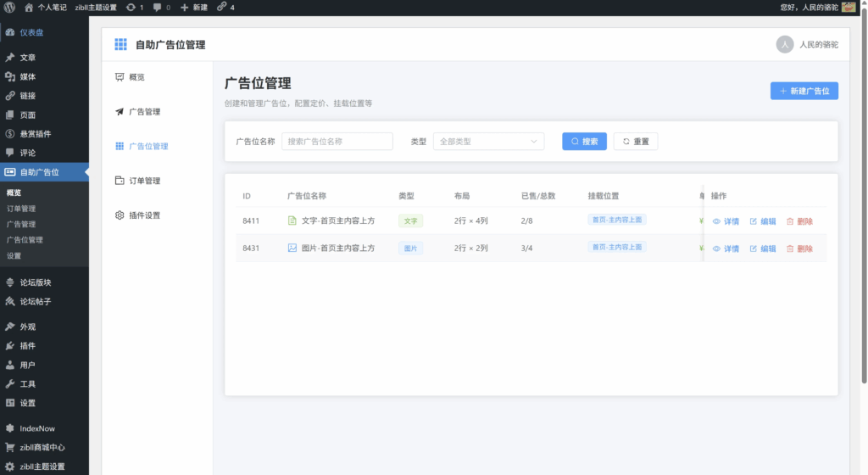Click the WordPress logo icon

click(x=8, y=7)
